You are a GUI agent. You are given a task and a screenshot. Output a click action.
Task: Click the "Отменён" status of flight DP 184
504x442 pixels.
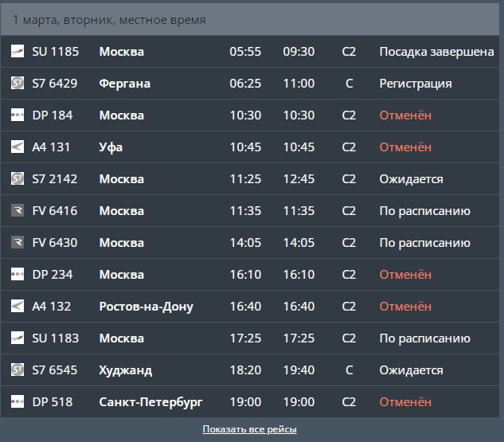pos(405,115)
